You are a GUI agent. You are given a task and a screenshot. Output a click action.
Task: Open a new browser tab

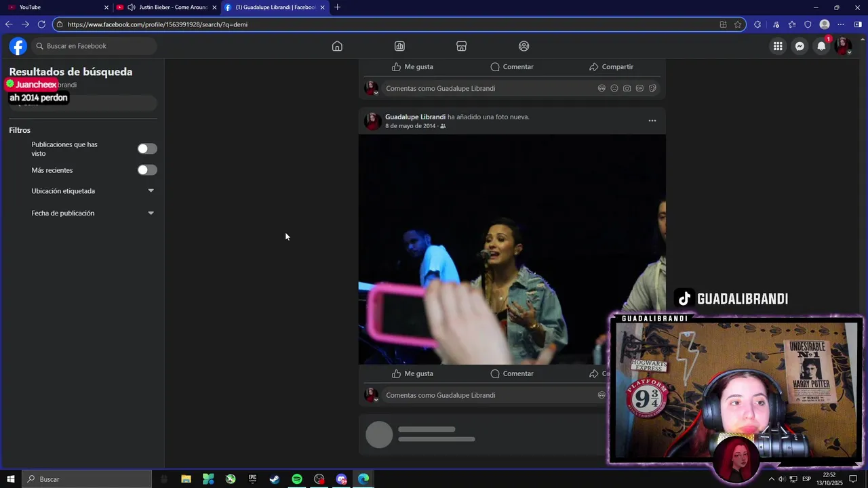[338, 7]
